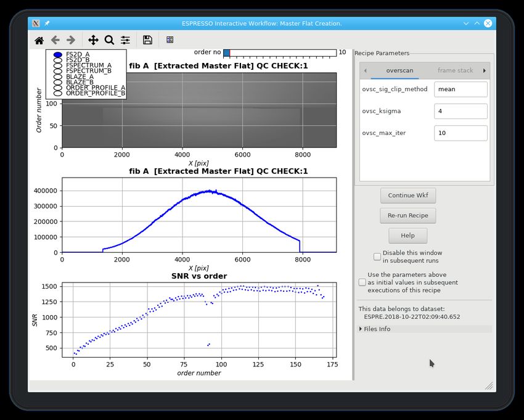The image size is (524, 420).
Task: Select FSPECTRUM_A radio option
Action: (x=58, y=65)
